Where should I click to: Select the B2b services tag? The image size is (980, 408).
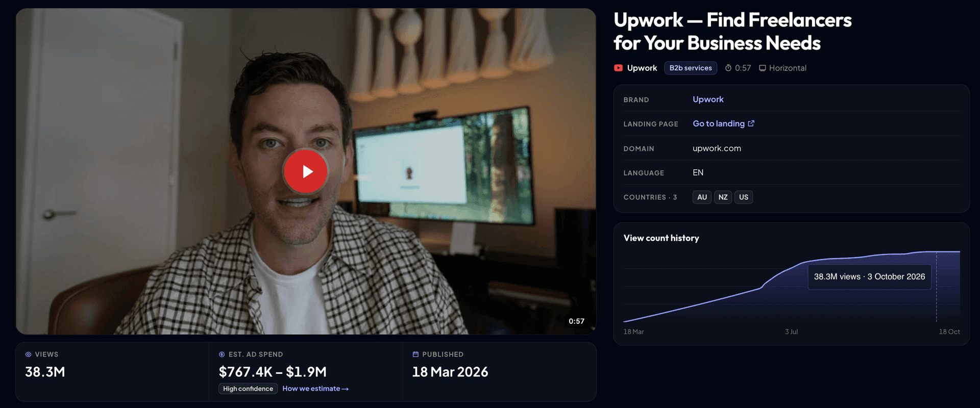tap(691, 68)
